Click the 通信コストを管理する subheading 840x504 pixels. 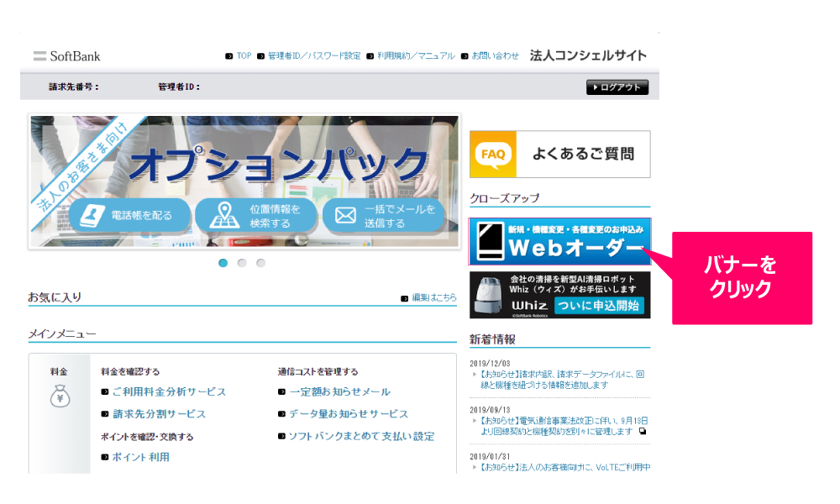318,372
